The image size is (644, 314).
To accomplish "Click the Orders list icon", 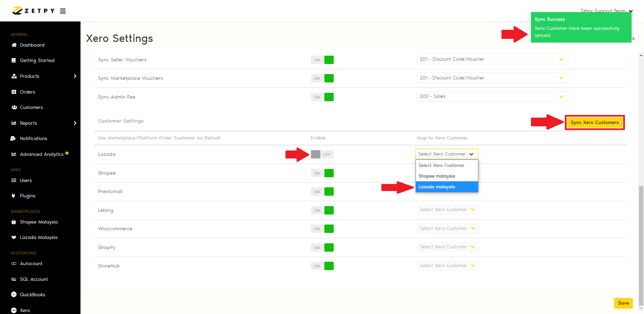I will coord(14,92).
